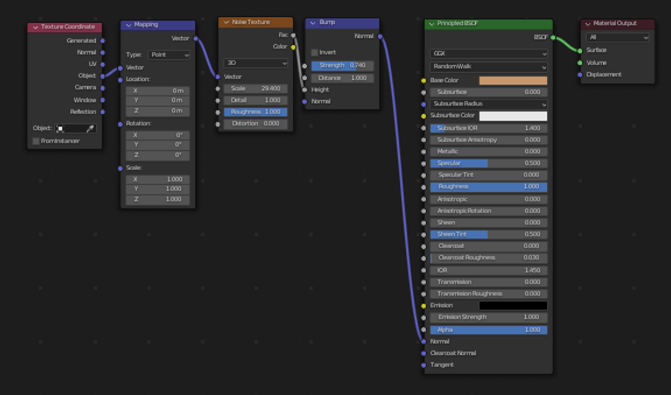The height and width of the screenshot is (395, 671).
Task: Click the Clearcoat Normal input socket
Action: point(423,353)
